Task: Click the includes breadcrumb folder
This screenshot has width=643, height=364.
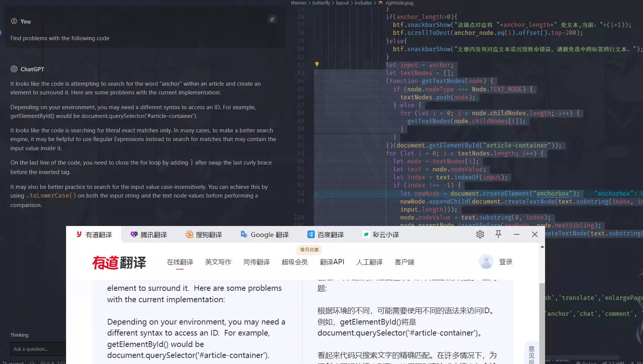Action: [363, 3]
